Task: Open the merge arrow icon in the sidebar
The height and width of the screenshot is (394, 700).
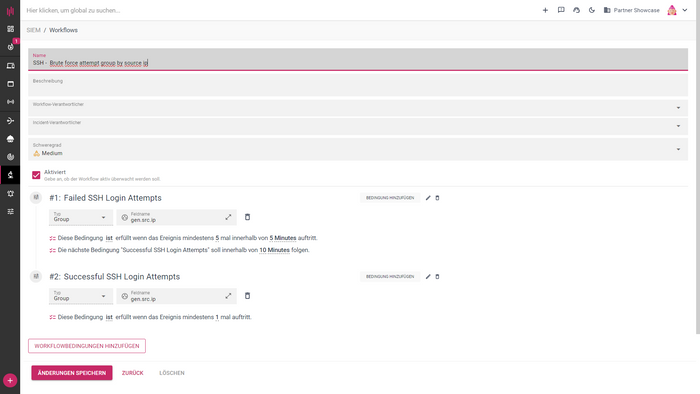Action: 10,120
